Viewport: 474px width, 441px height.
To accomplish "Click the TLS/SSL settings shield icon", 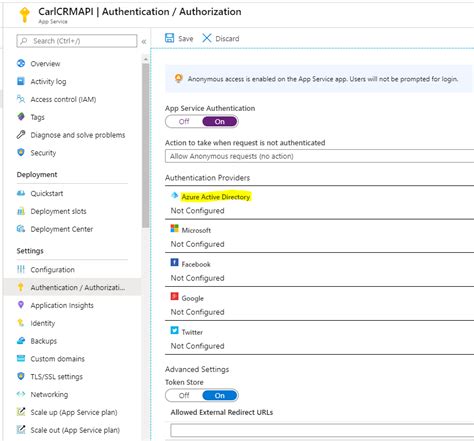I will coord(21,376).
